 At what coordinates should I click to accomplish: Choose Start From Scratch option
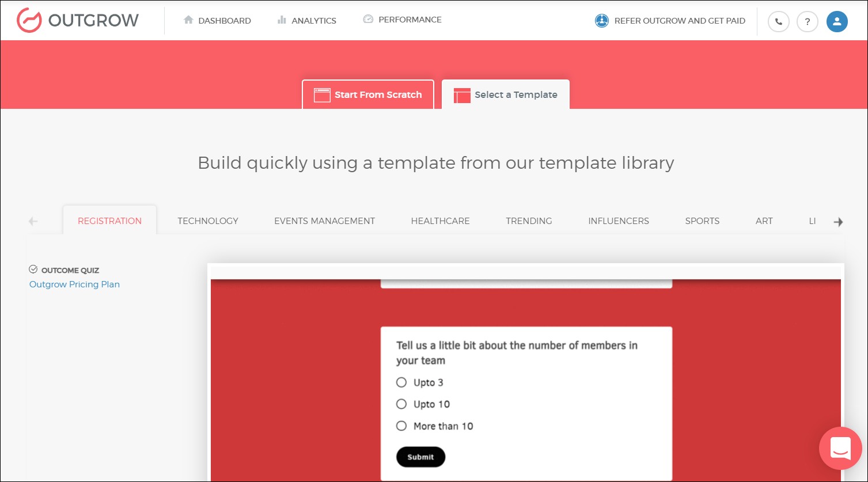coord(367,95)
